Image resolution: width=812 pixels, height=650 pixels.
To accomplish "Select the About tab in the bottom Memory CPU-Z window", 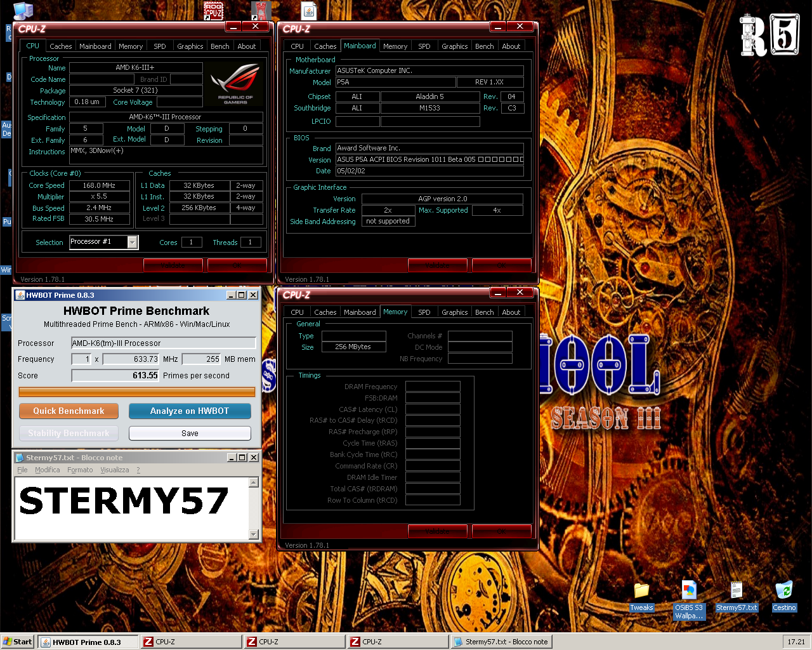I will click(511, 312).
